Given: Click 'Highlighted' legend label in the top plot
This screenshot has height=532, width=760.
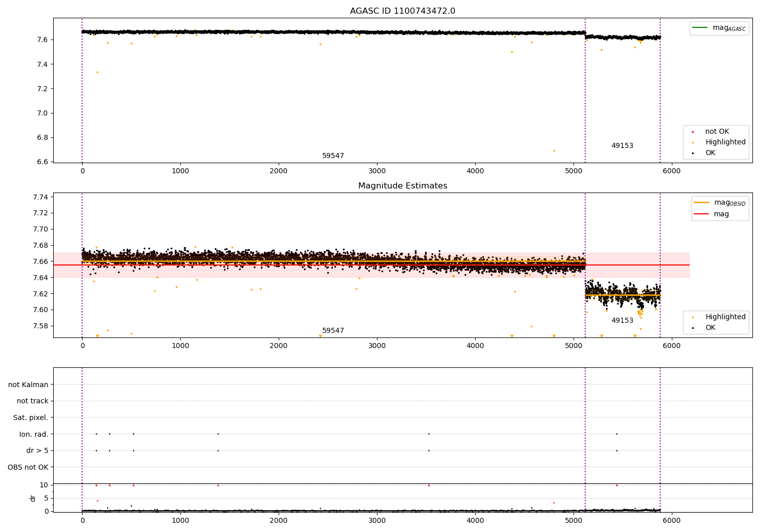Looking at the screenshot, I should 726,142.
